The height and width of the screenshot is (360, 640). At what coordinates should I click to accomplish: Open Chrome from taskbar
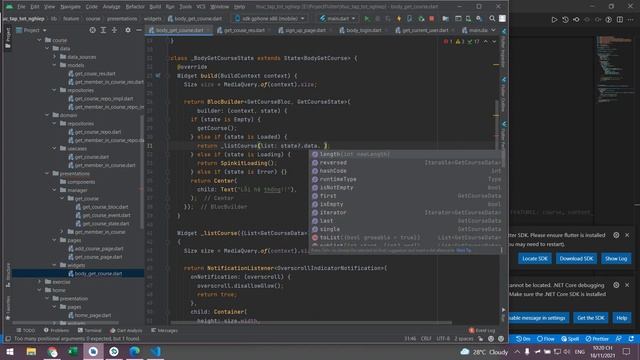[x=52, y=351]
